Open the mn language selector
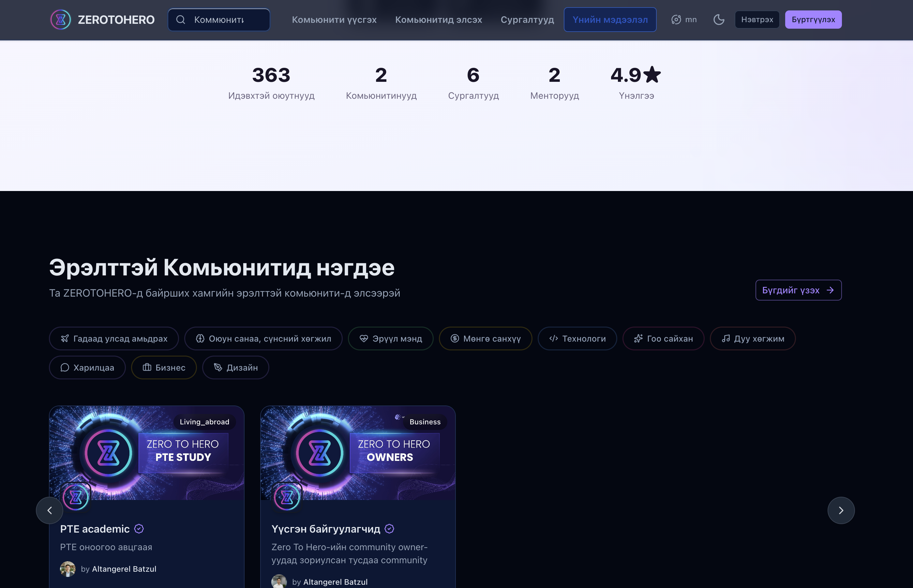The width and height of the screenshot is (913, 588). click(684, 20)
